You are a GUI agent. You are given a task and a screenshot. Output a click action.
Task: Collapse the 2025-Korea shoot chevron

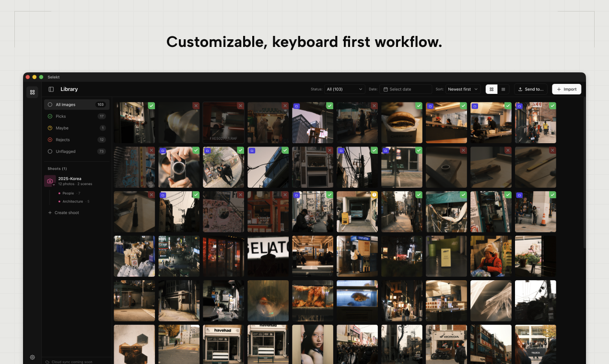[x=54, y=185]
